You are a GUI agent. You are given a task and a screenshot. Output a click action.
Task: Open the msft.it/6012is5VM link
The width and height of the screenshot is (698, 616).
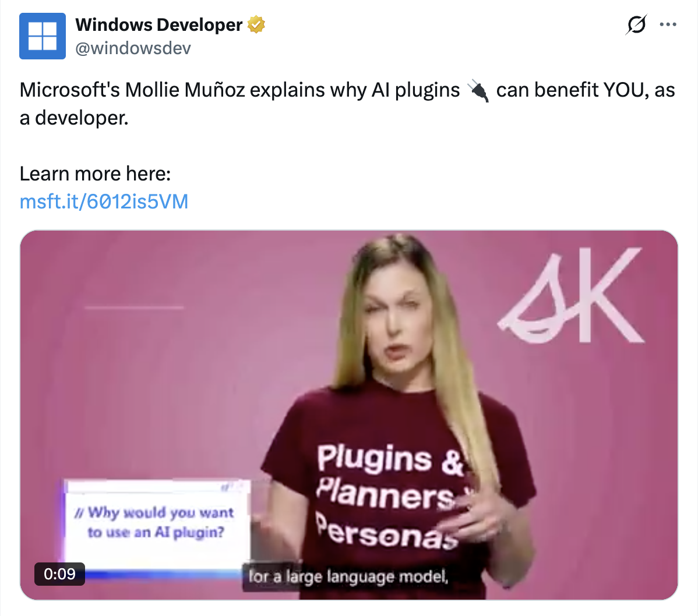point(104,201)
